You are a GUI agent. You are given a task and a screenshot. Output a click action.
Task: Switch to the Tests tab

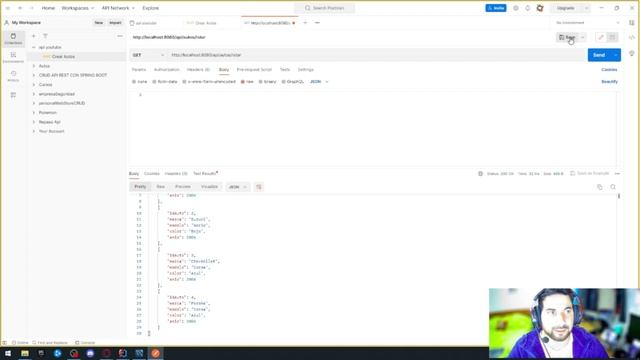pos(284,70)
